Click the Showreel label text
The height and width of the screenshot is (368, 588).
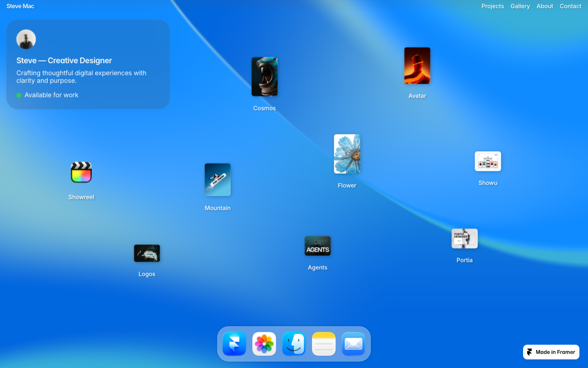[x=81, y=197]
